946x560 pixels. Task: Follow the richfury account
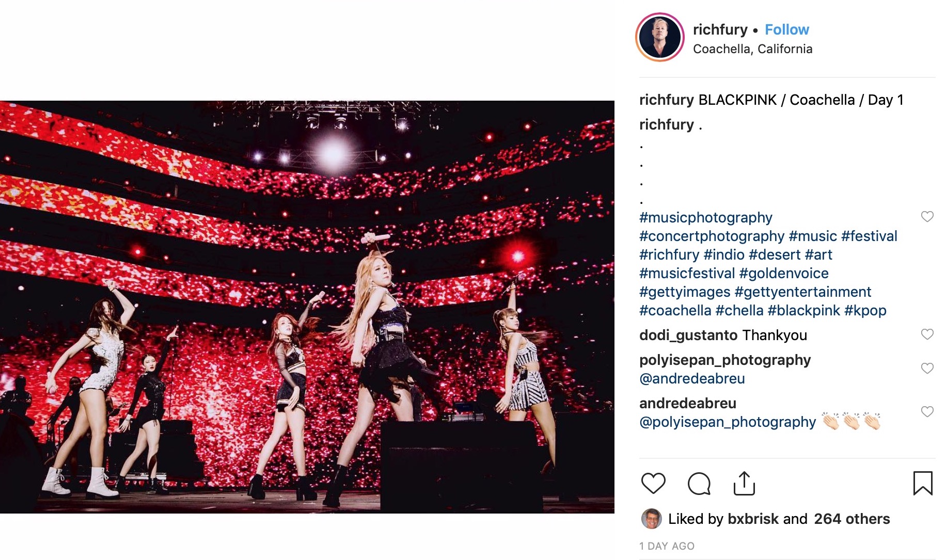click(787, 29)
